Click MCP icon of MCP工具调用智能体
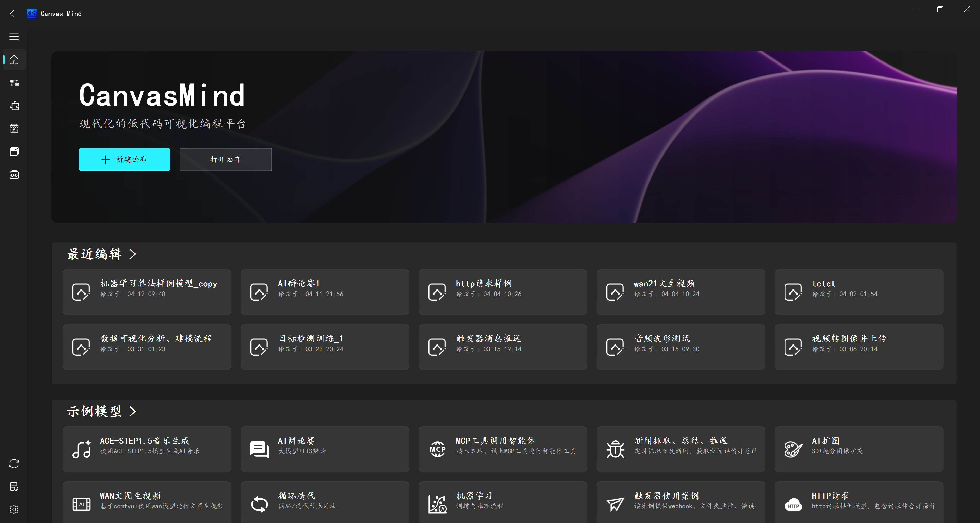This screenshot has height=523, width=980. click(437, 449)
